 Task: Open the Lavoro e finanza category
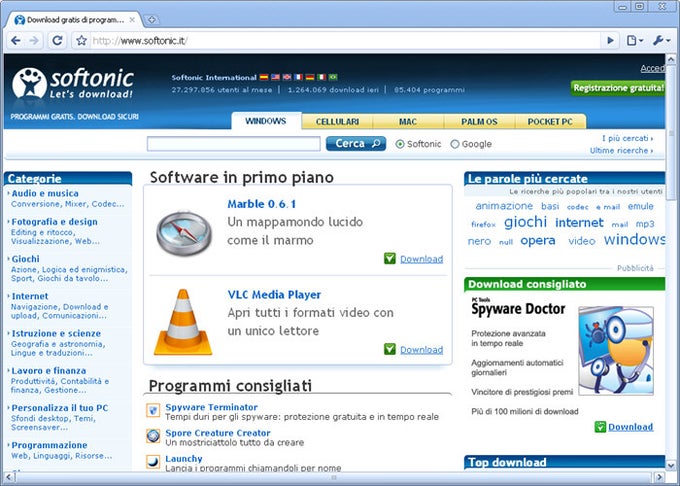(x=49, y=371)
